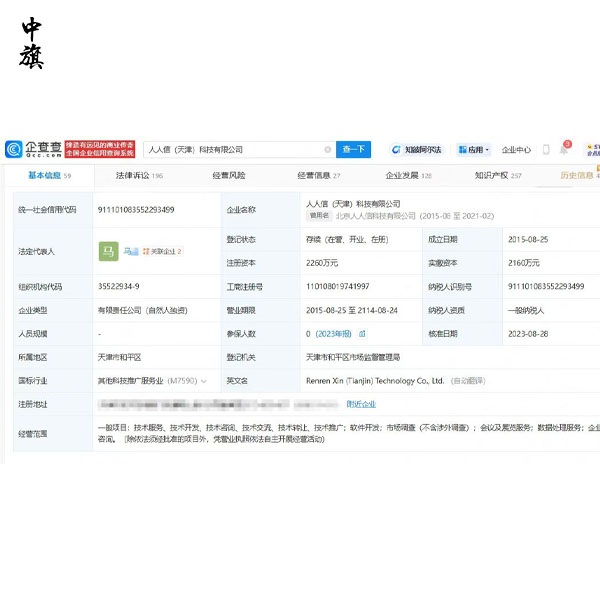The width and height of the screenshot is (600, 600).
Task: Select establishment date 2015-08-25
Action: 528,240
